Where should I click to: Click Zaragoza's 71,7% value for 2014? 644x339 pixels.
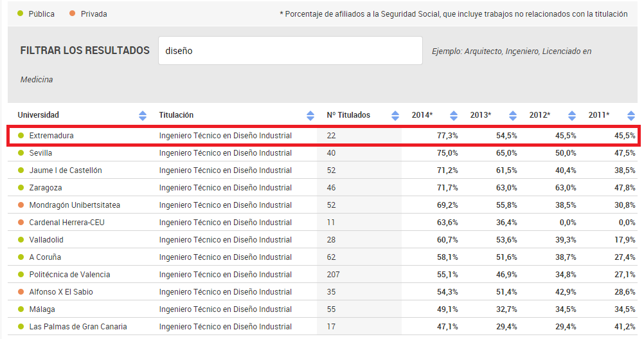[447, 188]
